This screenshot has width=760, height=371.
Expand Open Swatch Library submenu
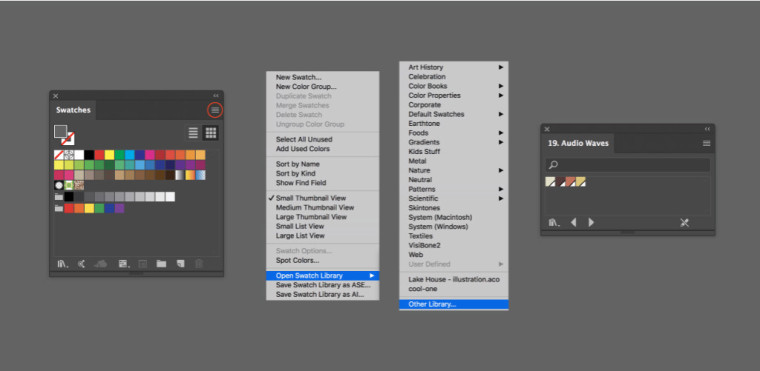[x=322, y=275]
